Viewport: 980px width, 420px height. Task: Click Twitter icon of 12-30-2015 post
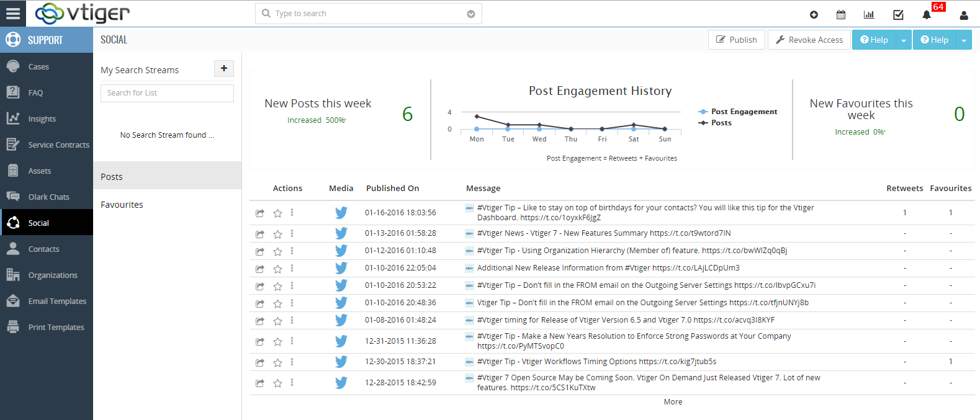coord(341,362)
